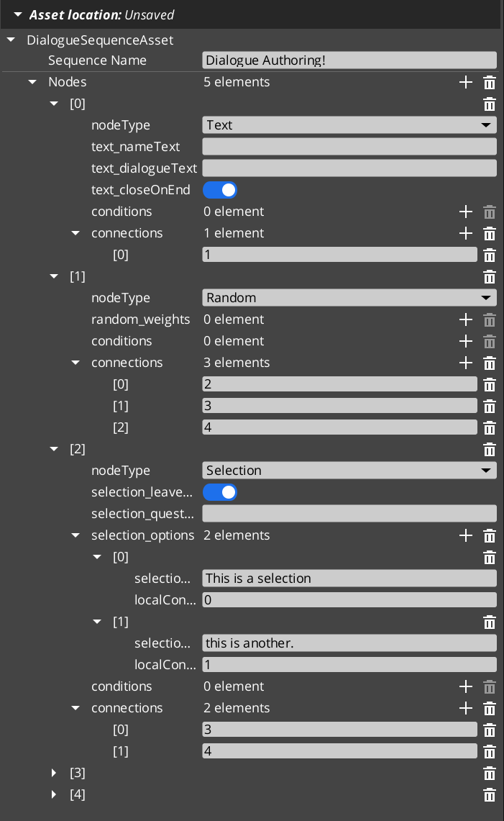Click the 'This is a selection' field

point(349,579)
